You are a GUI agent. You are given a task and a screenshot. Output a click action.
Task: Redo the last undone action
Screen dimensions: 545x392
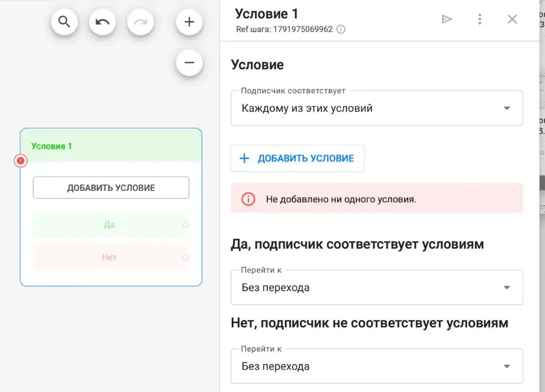pyautogui.click(x=141, y=22)
